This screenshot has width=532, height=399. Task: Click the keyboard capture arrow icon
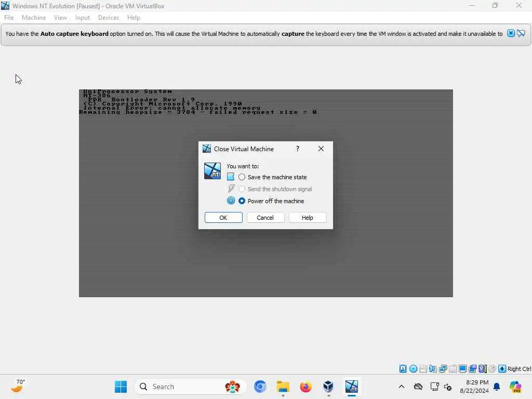(x=502, y=369)
